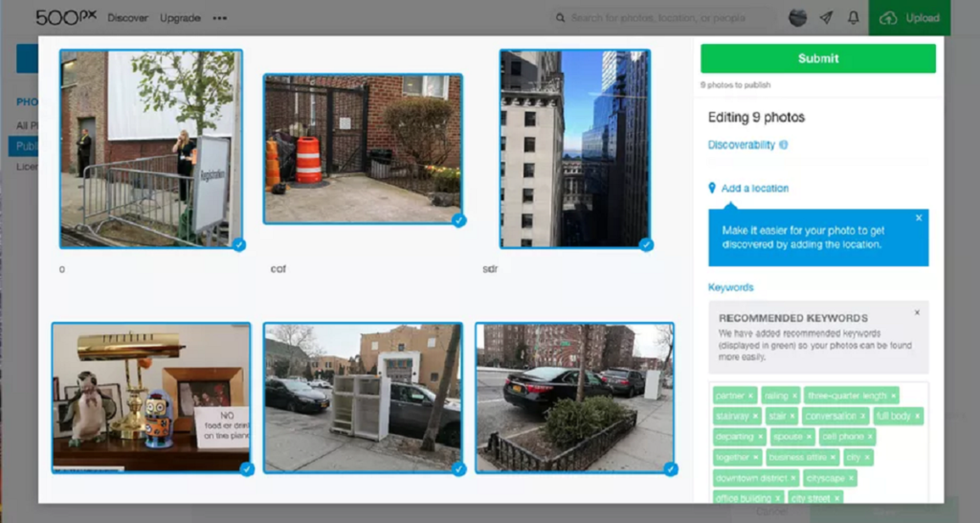This screenshot has width=980, height=523.
Task: Open the Discover menu item
Action: pos(127,18)
